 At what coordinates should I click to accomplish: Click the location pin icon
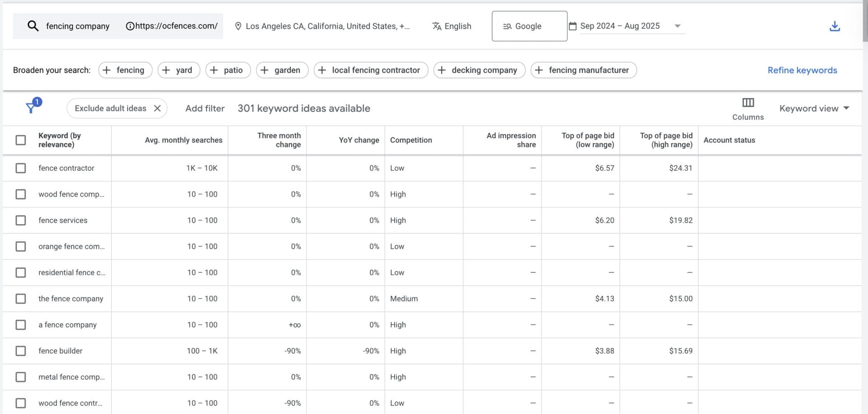(238, 26)
